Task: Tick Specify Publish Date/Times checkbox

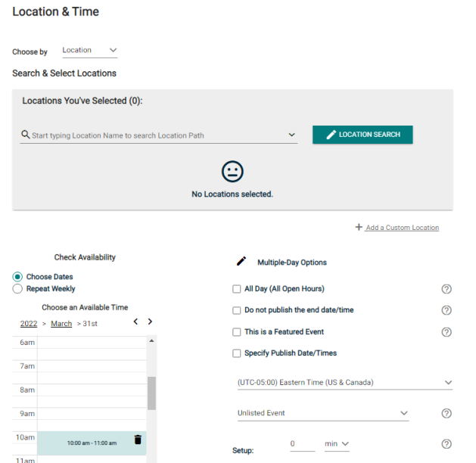Action: 236,353
